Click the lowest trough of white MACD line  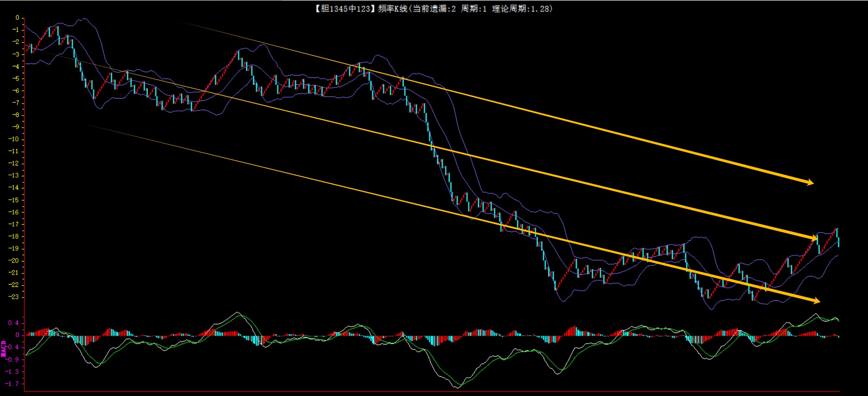coord(457,388)
